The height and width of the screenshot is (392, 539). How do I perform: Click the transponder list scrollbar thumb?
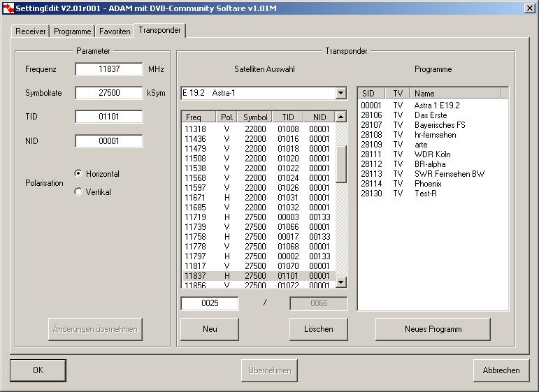coord(340,164)
